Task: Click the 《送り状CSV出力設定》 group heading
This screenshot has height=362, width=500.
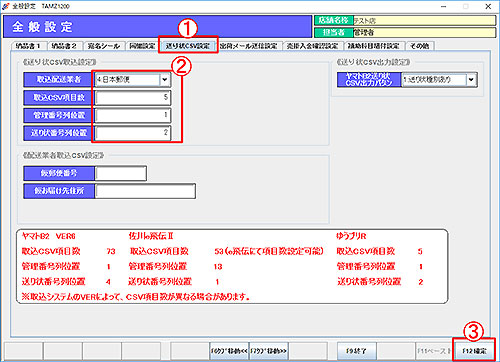Action: pos(373,62)
